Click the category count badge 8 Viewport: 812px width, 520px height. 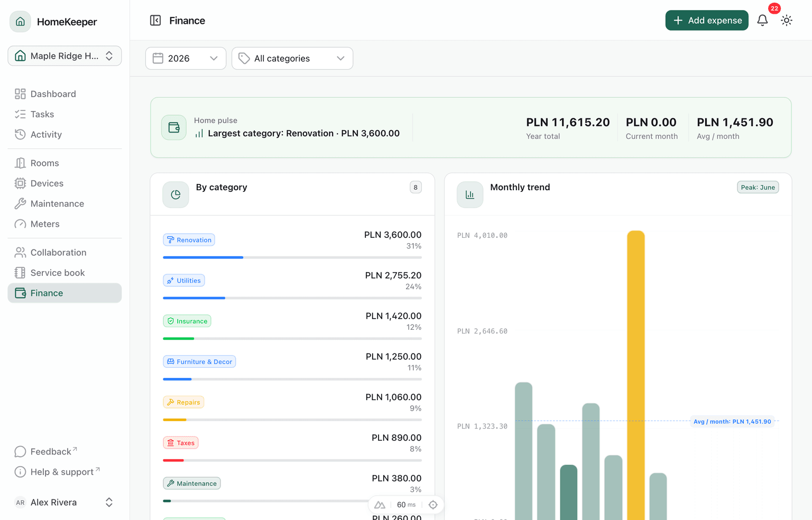coord(416,187)
